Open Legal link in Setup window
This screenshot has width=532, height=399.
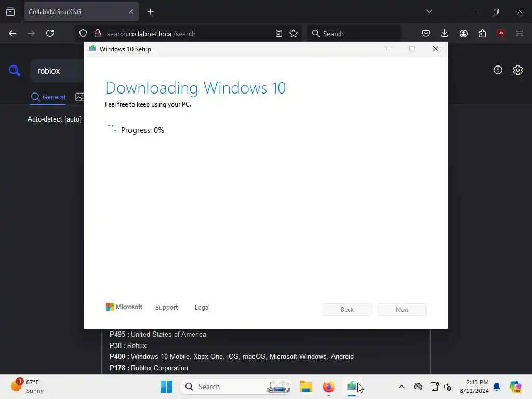click(202, 308)
